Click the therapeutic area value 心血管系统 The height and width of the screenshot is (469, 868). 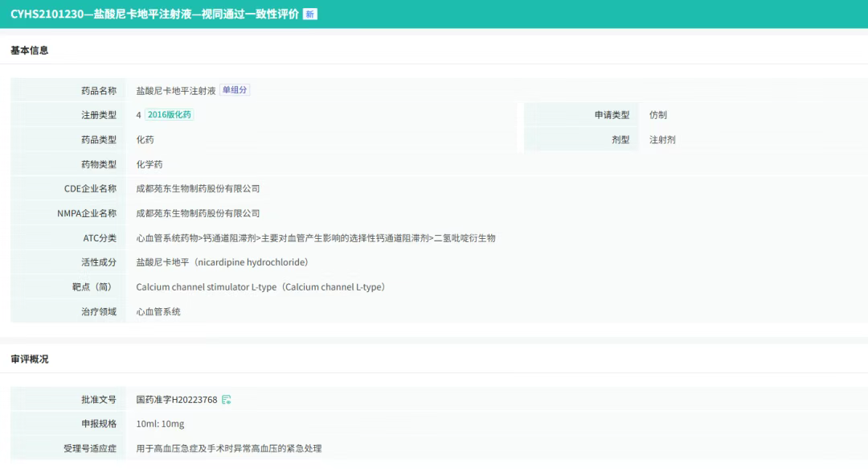[x=158, y=311]
